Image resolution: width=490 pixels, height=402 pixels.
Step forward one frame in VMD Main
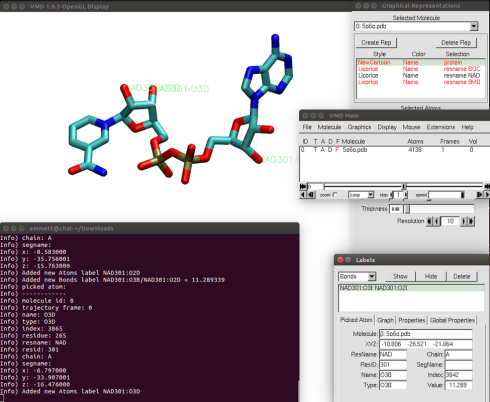tap(479, 195)
